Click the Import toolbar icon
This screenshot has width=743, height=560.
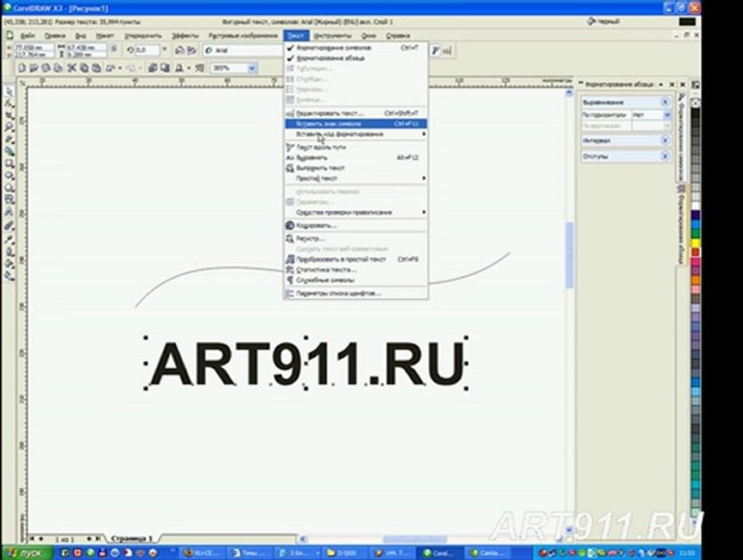point(152,68)
